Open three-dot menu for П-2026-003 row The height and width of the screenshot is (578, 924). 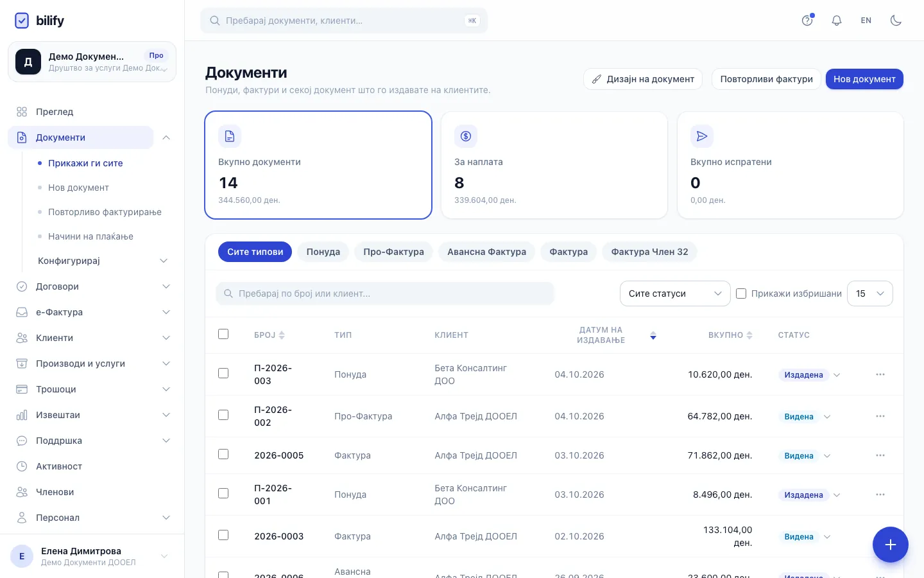tap(880, 374)
